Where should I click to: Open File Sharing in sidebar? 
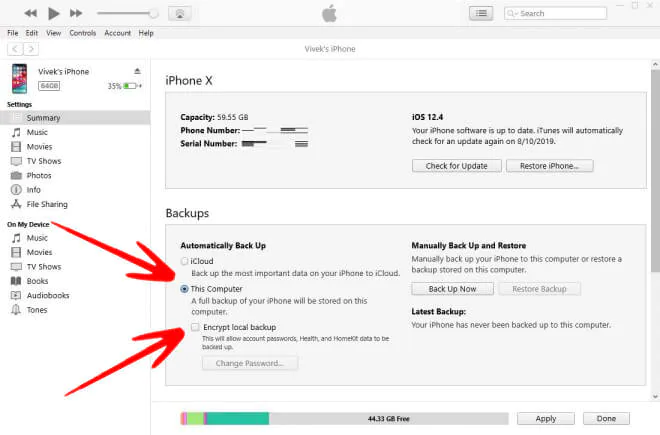[47, 204]
